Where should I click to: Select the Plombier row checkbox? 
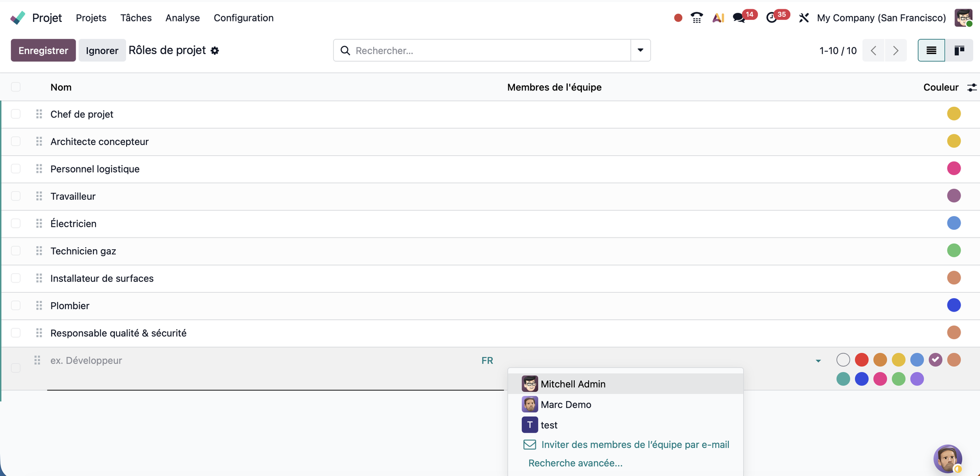[16, 305]
